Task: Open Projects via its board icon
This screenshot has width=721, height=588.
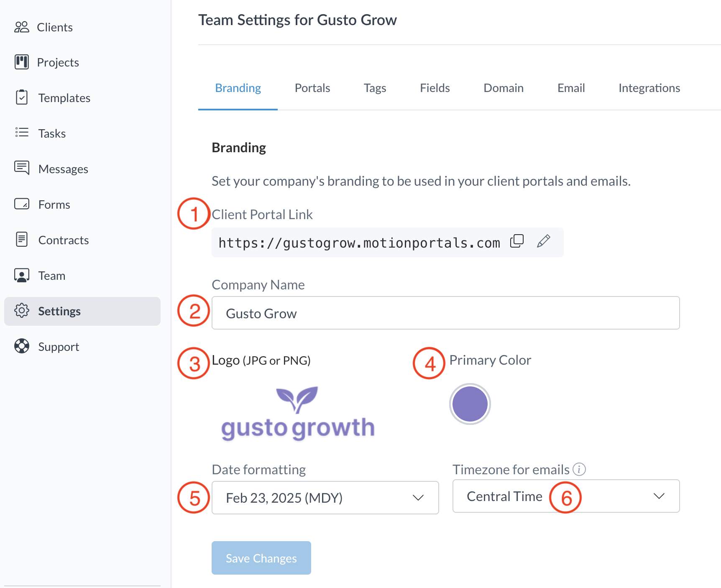Action: click(x=22, y=62)
